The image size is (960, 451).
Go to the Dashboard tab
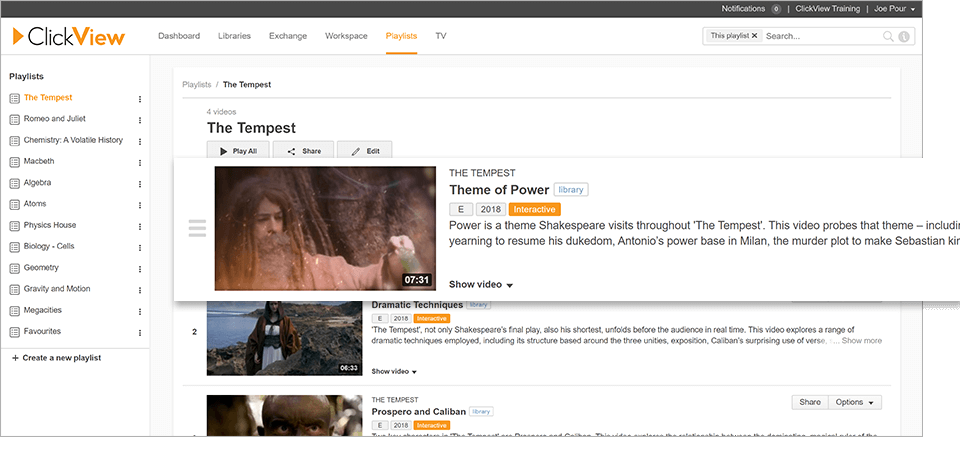coord(179,36)
